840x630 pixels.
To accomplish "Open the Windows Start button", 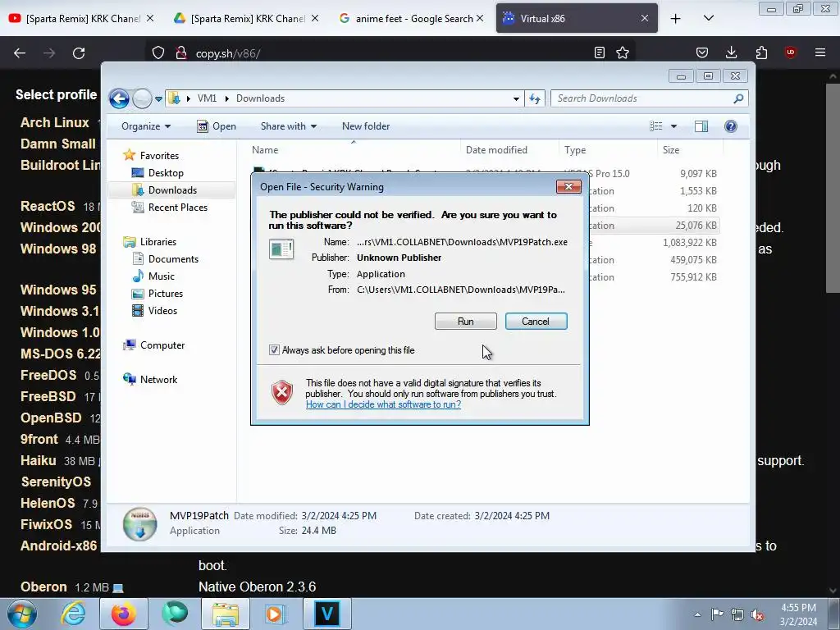I will coord(22,614).
